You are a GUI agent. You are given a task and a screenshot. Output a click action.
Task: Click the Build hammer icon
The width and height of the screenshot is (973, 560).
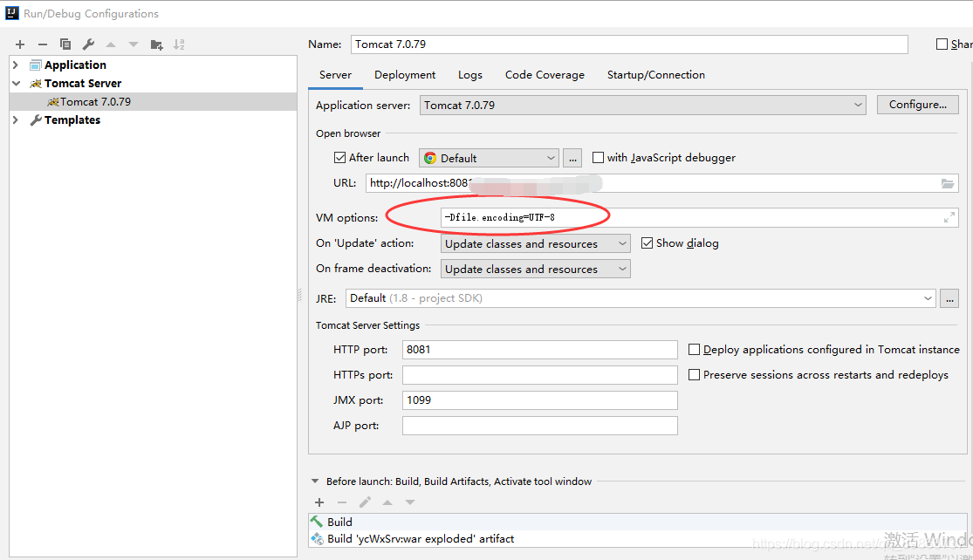pos(317,522)
